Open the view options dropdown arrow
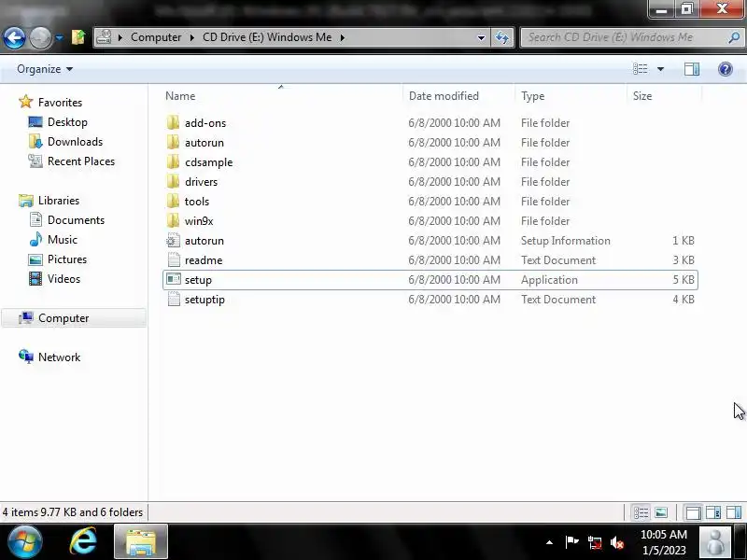This screenshot has height=560, width=747. [660, 69]
